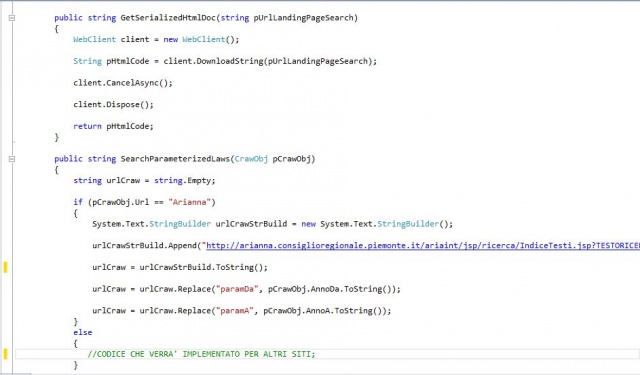Click pCrawObj.AnnoA.ToString() expression
640x375 pixels.
pos(324,311)
